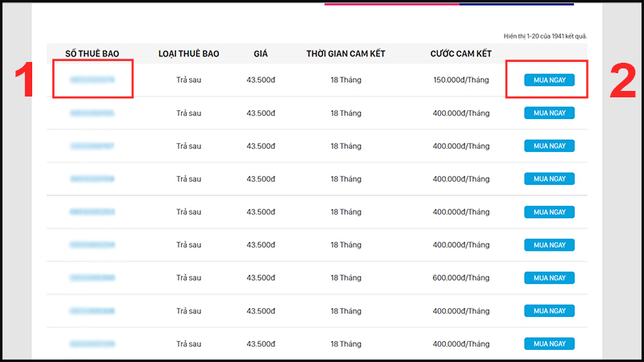Open the subscriber number in the ninth row
This screenshot has width=644, height=362.
[x=92, y=343]
